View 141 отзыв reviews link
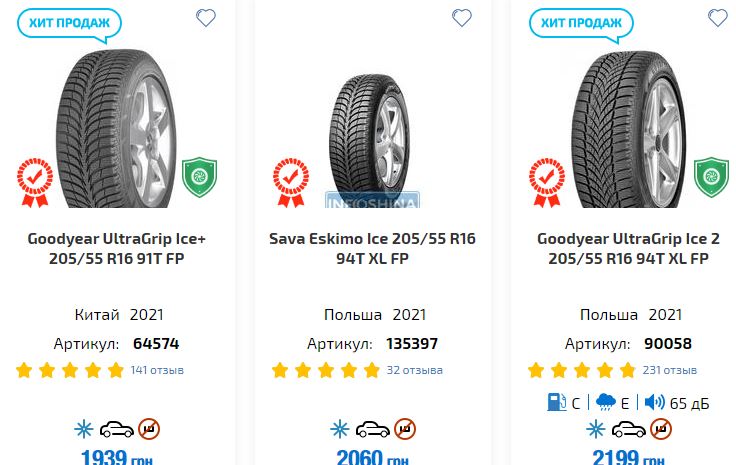 click(157, 370)
